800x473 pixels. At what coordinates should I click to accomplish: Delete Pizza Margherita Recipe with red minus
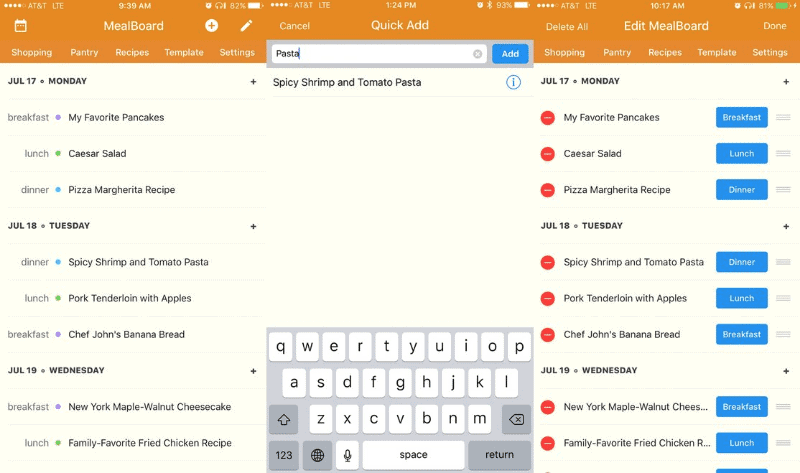547,190
